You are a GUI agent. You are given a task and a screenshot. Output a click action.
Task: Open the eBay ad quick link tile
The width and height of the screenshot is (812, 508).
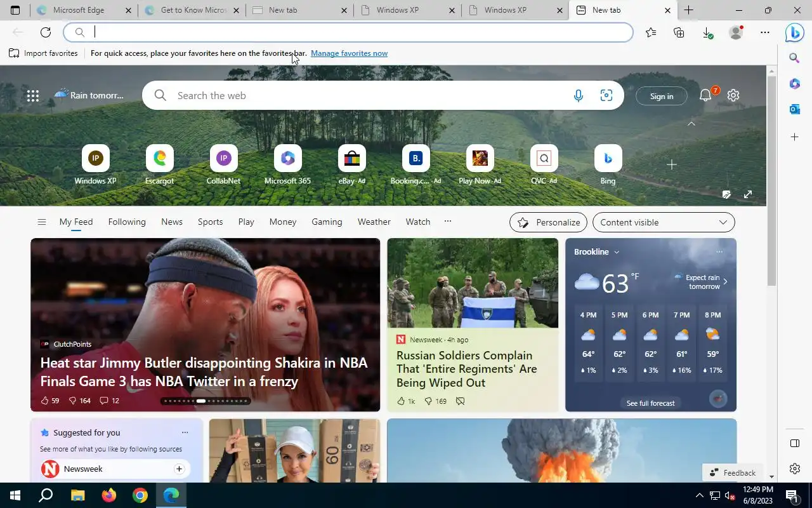351,165
